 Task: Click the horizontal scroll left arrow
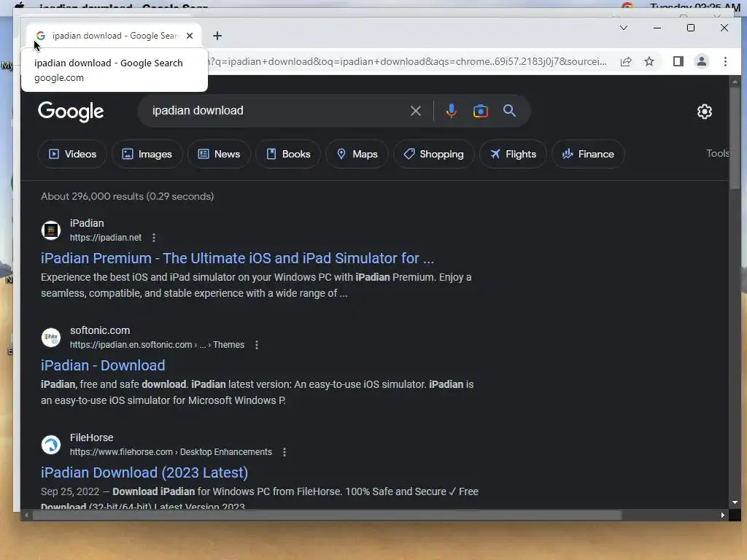pyautogui.click(x=26, y=516)
